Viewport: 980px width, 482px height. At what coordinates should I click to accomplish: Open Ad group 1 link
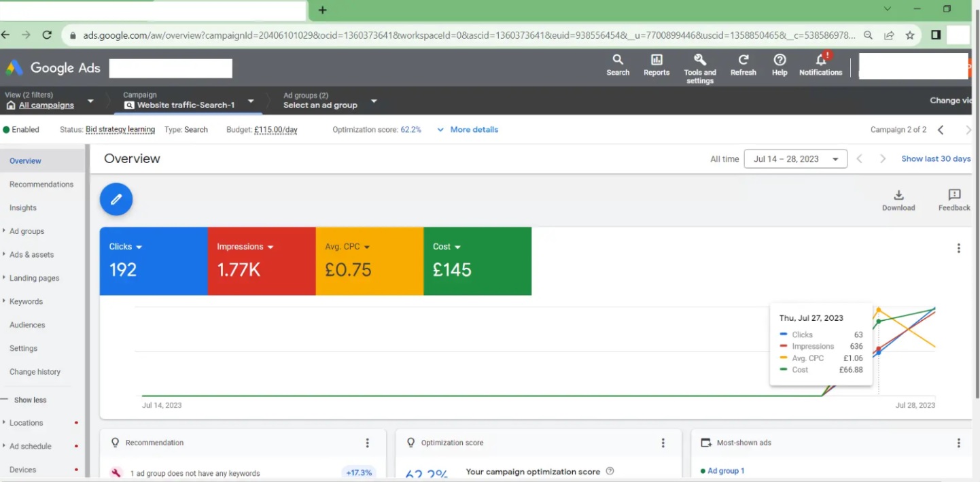click(x=726, y=470)
